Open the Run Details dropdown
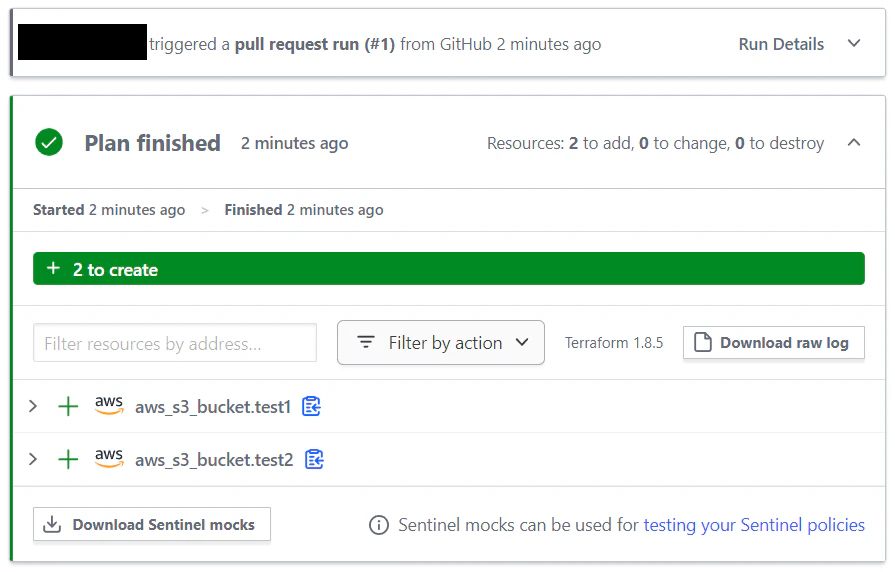Screen dimensions: 895x572 (x=799, y=44)
